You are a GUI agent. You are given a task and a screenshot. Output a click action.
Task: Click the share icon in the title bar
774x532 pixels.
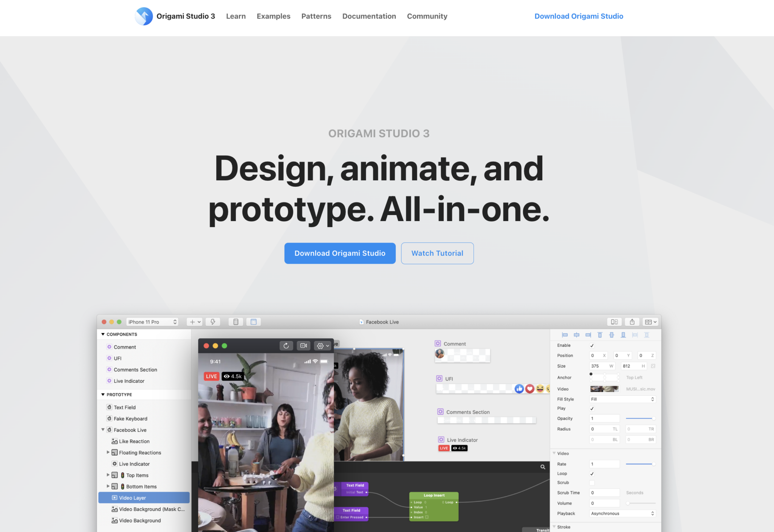[x=633, y=322]
